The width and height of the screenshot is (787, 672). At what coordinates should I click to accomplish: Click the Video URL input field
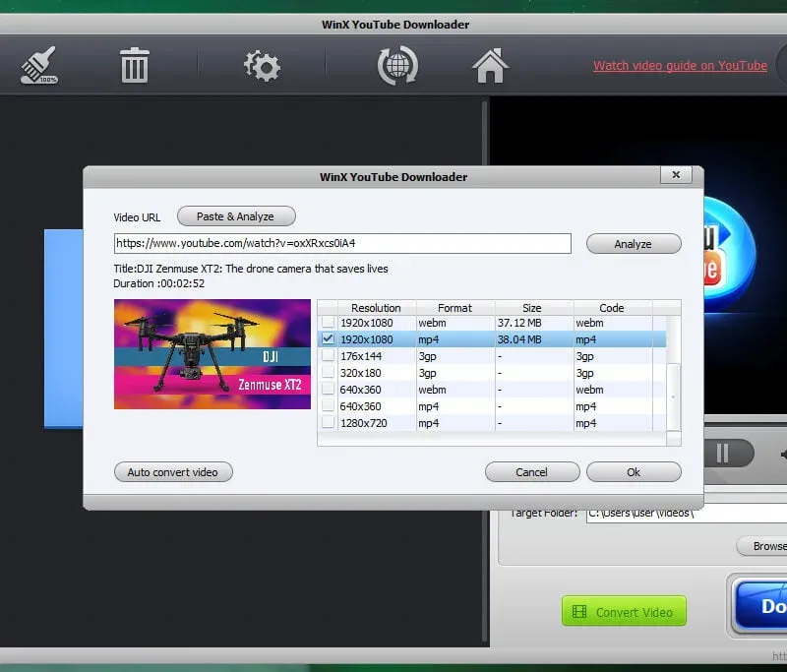[x=342, y=243]
